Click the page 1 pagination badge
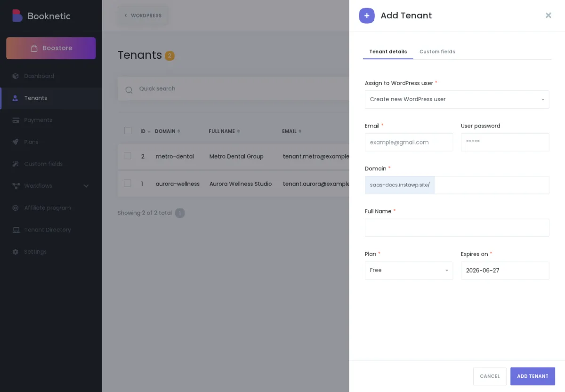Screen dimensions: 565x392 click(x=180, y=213)
